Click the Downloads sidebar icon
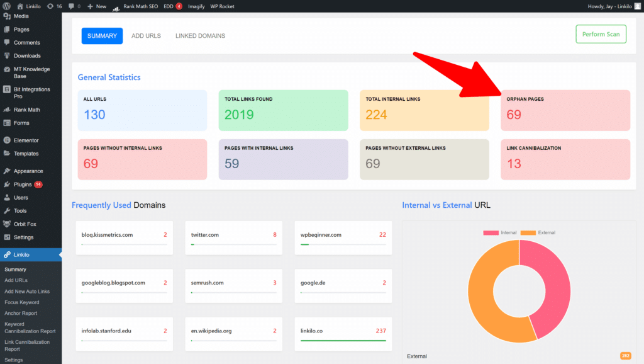Screen dimensions: 644x364 pos(7,55)
